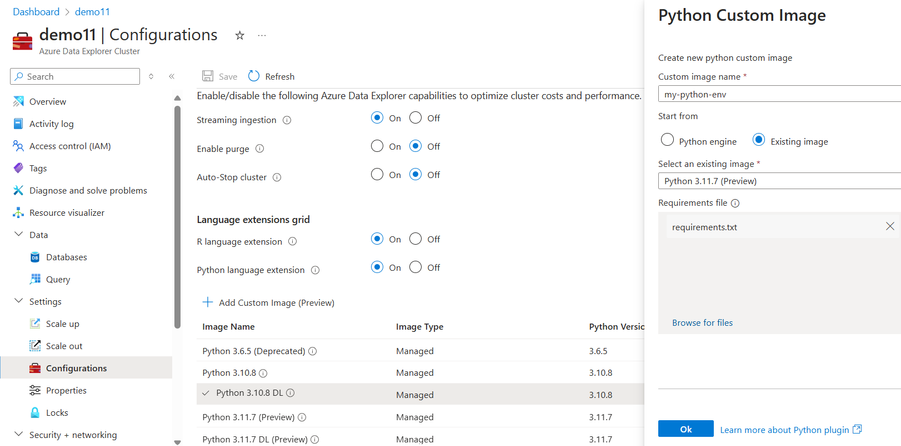Click the Refresh icon in toolbar
Image resolution: width=901 pixels, height=446 pixels.
tap(254, 76)
